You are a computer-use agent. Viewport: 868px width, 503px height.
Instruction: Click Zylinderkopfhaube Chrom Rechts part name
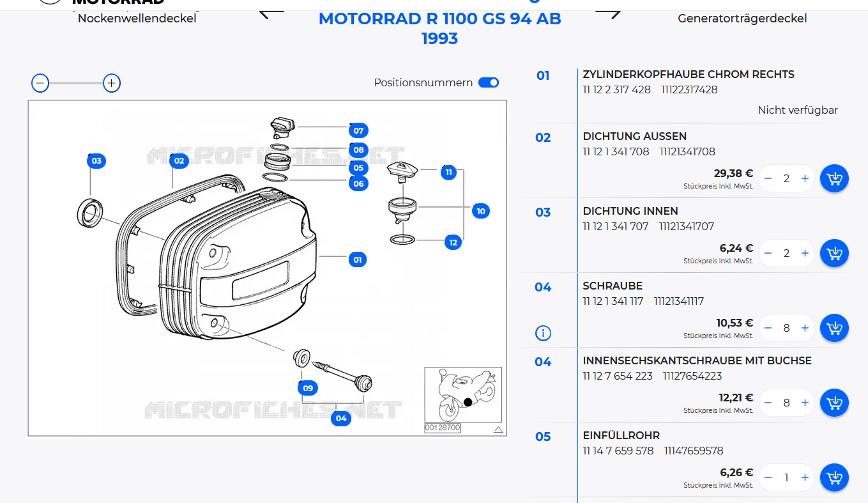[689, 74]
